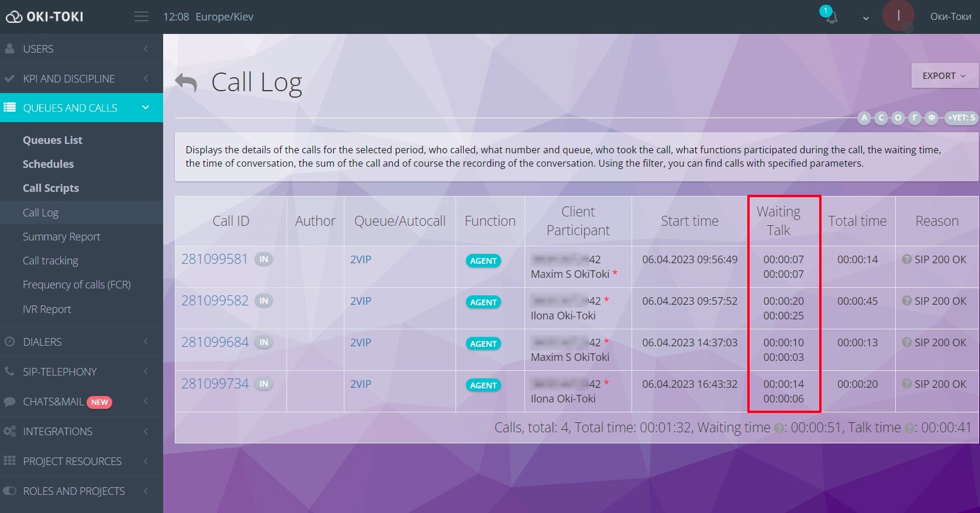Open IVR Report
The height and width of the screenshot is (513, 980).
pyautogui.click(x=47, y=309)
